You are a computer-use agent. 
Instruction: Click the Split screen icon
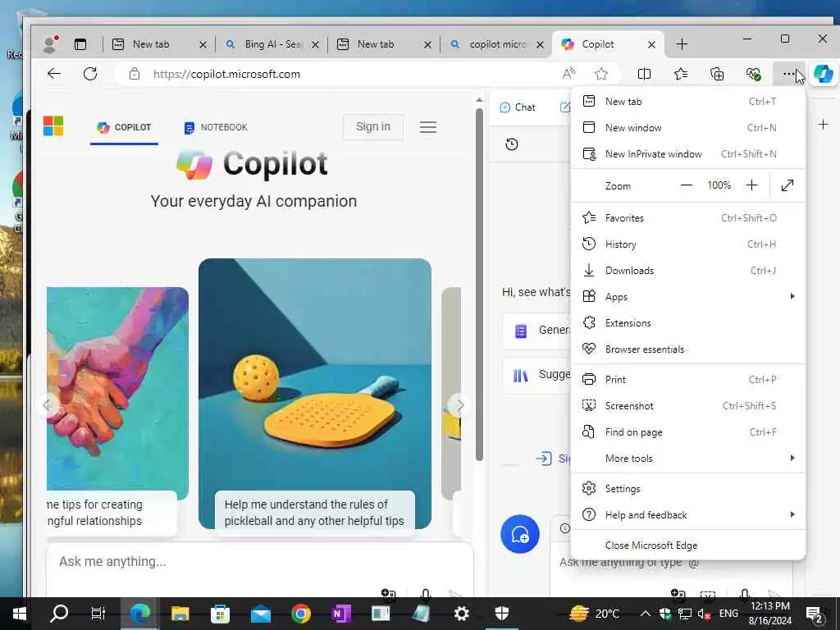point(645,74)
